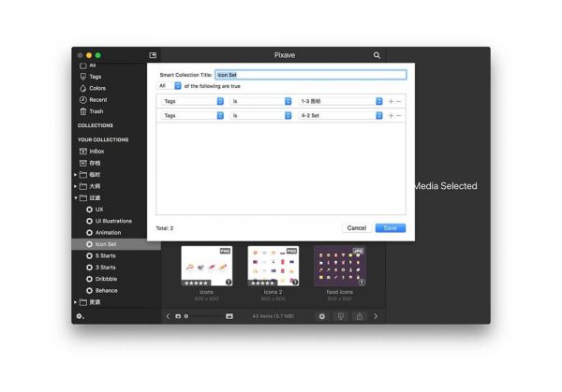Expand the 大纲 folder in sidebar
The height and width of the screenshot is (392, 562).
click(76, 186)
